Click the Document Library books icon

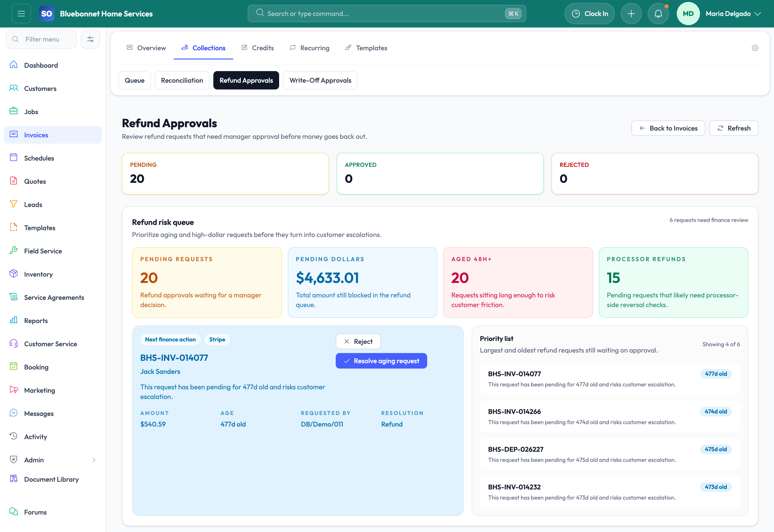13,479
